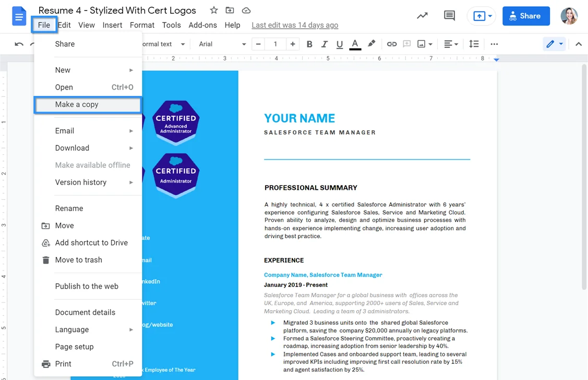Click the Certified Advanced Administrator badge

(x=176, y=122)
